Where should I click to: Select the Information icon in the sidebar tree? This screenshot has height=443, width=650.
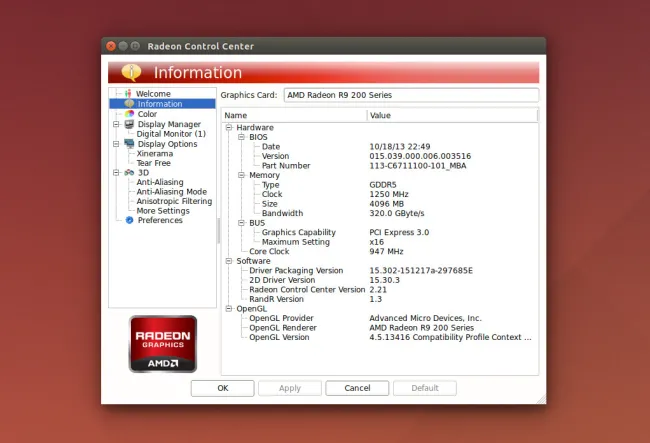[x=128, y=104]
